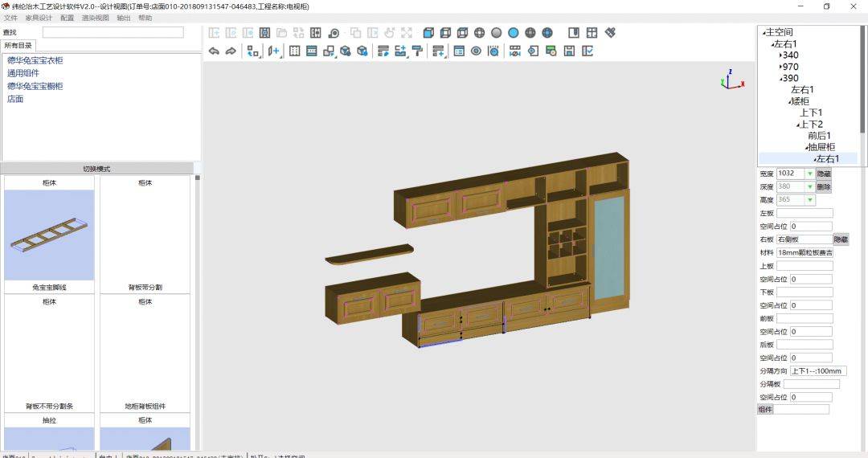Click the 删除 button beside depth field
This screenshot has width=868, height=458.
tap(824, 186)
